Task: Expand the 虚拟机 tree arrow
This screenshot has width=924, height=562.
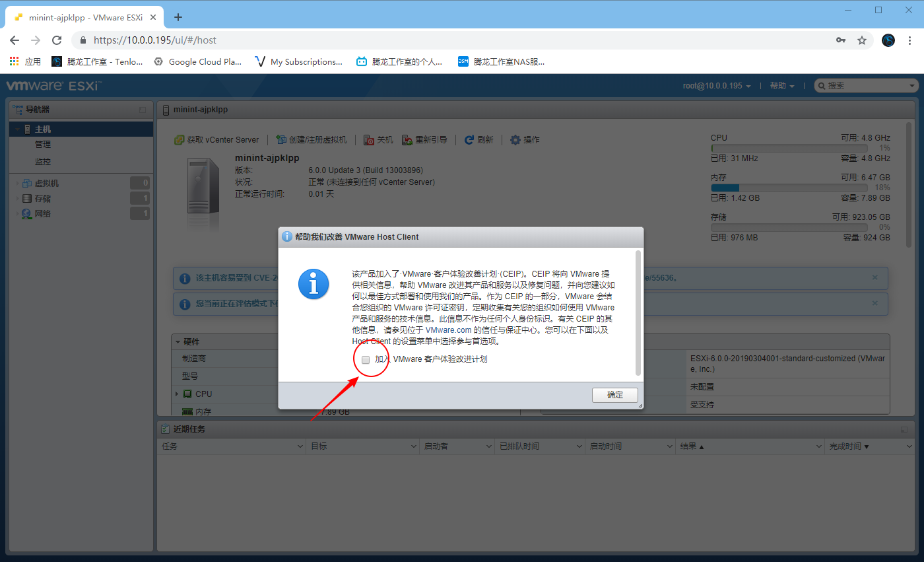Action: pos(16,184)
